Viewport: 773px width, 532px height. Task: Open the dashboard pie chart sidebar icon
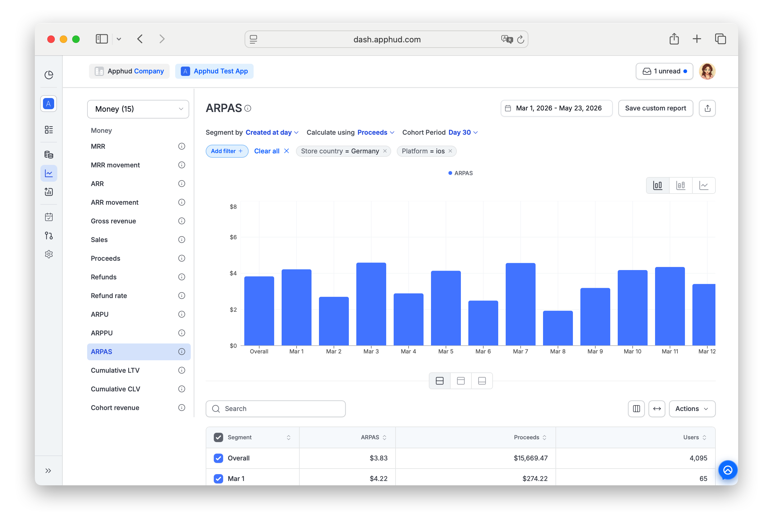coord(49,75)
